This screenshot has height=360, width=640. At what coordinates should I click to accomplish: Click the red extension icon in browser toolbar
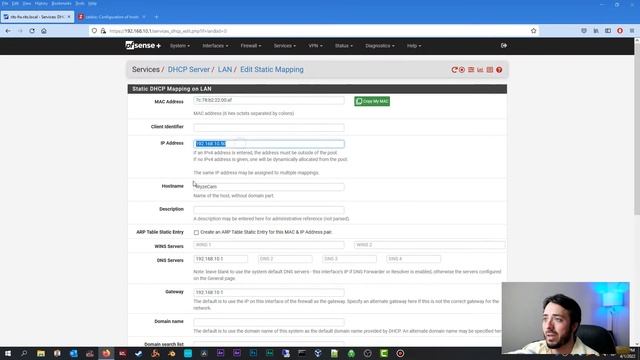coord(620,31)
